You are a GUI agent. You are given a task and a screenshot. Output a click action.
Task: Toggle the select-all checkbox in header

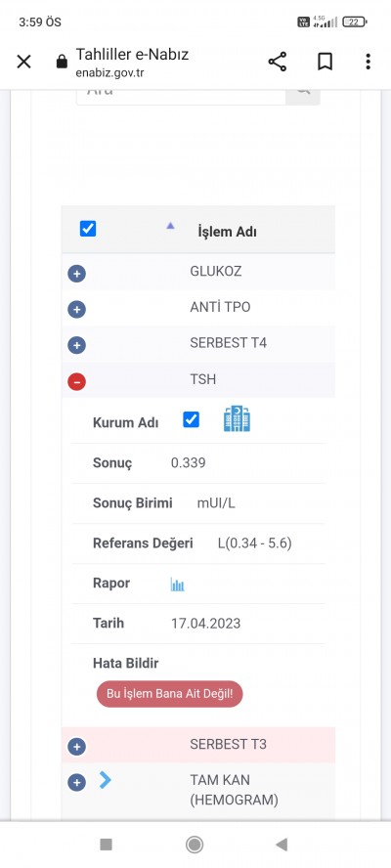click(x=88, y=229)
